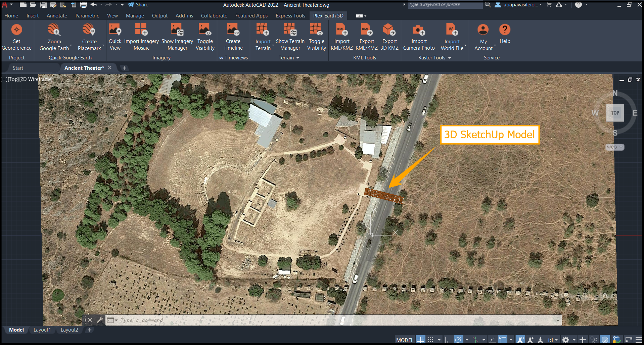Viewport: 644px width, 345px height.
Task: Open Annotate ribbon tab
Action: coord(57,16)
